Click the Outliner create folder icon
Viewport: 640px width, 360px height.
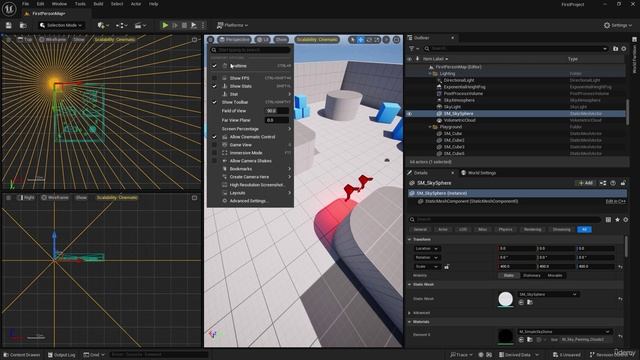pos(616,49)
